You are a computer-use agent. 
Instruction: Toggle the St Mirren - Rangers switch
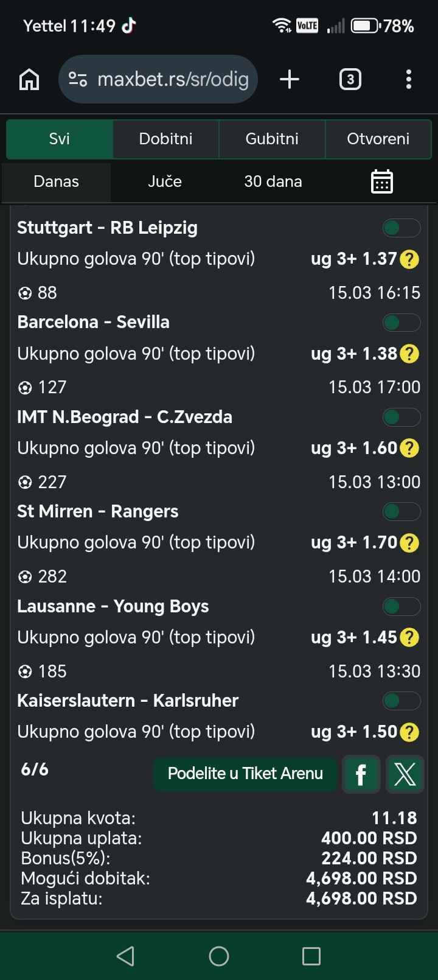pyautogui.click(x=401, y=511)
